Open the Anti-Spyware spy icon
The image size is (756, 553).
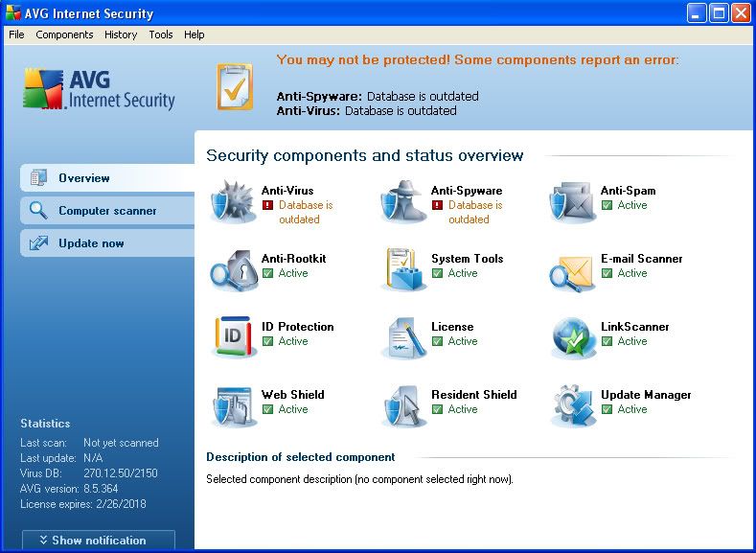403,202
